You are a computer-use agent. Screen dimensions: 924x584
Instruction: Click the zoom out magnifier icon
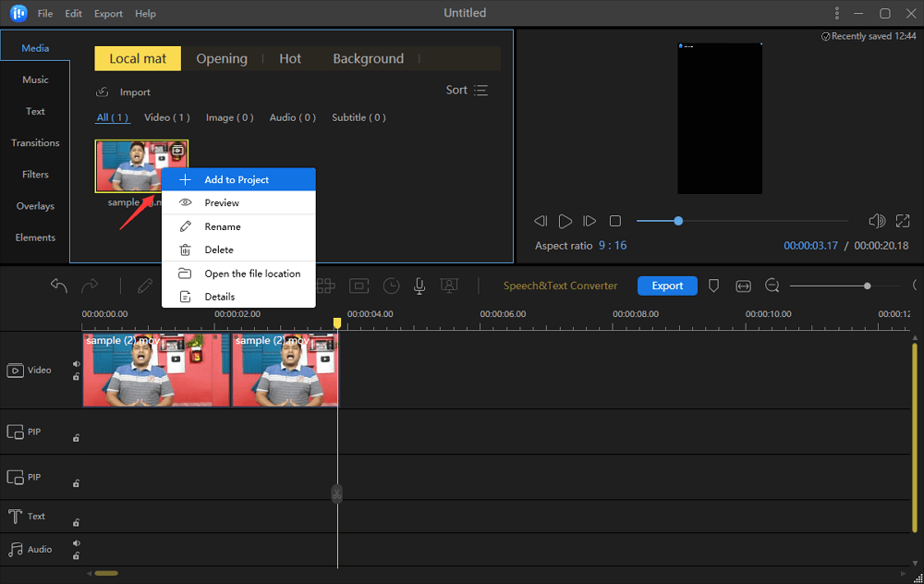pos(772,286)
